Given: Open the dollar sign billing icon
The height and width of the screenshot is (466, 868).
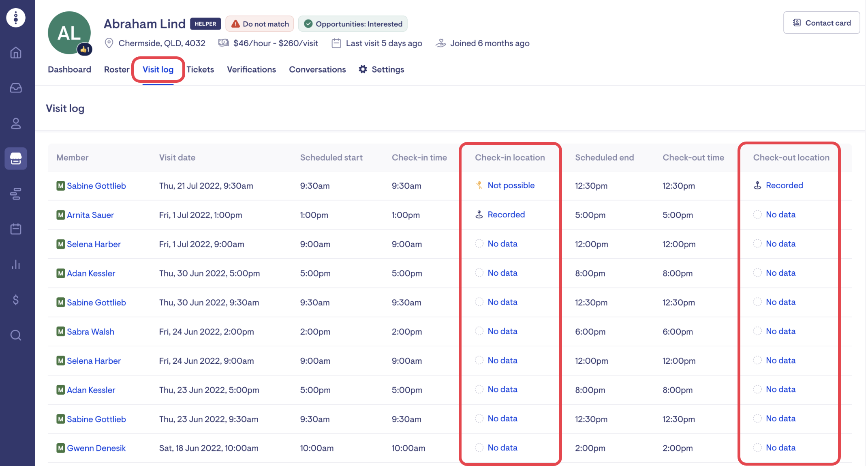Looking at the screenshot, I should pyautogui.click(x=16, y=300).
